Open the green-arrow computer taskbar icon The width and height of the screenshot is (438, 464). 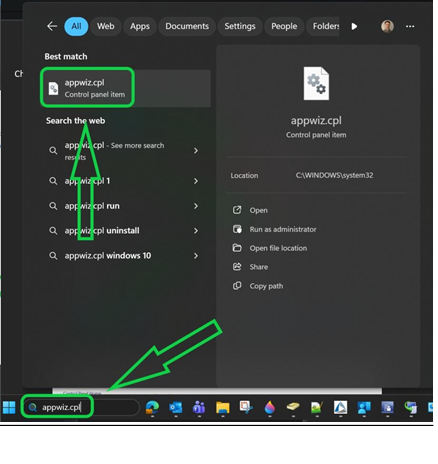(x=411, y=407)
